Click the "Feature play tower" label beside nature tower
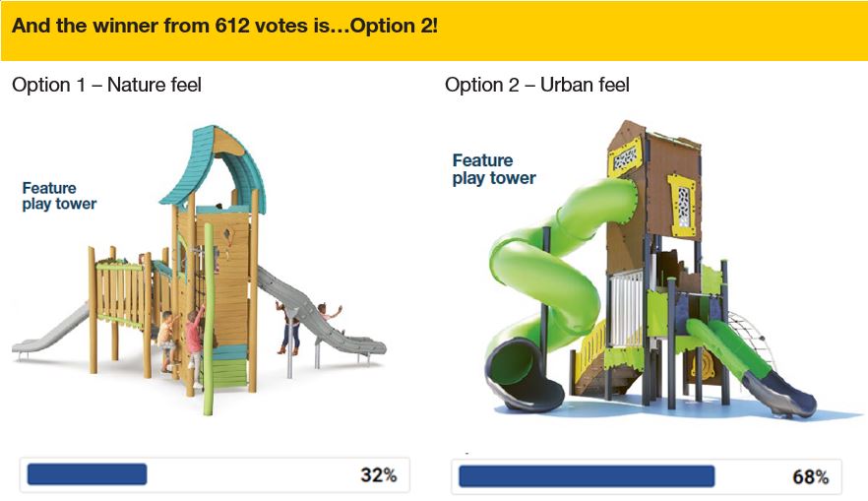Screen dimensions: 868x501 point(59,196)
